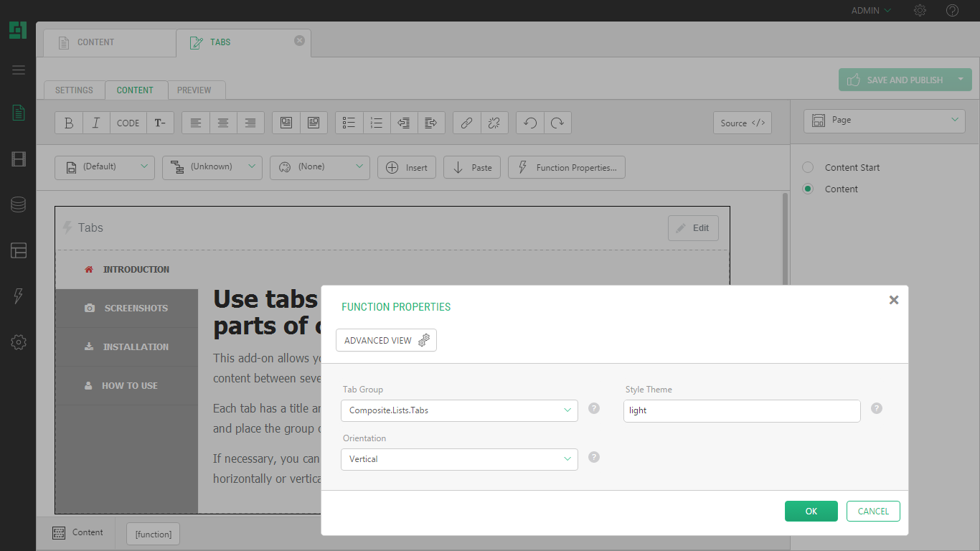Expand the Tab Group dropdown
This screenshot has width=980, height=551.
click(x=459, y=410)
